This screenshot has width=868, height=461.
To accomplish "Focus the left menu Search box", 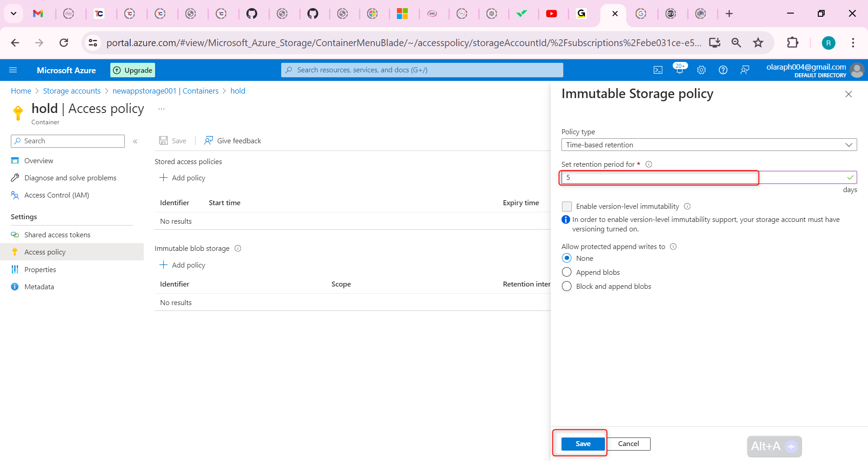I will click(68, 141).
